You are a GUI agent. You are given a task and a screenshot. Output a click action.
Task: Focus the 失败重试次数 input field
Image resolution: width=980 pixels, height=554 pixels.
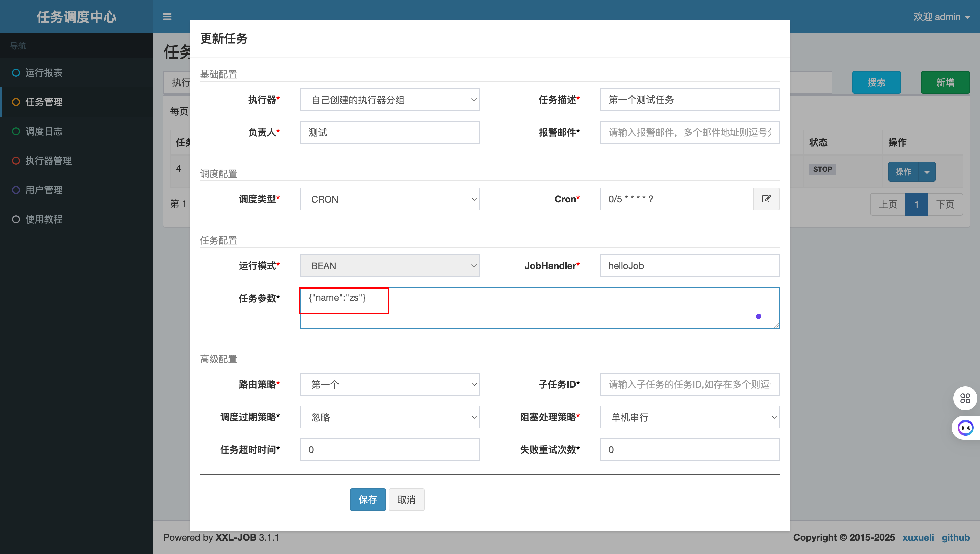pyautogui.click(x=690, y=450)
